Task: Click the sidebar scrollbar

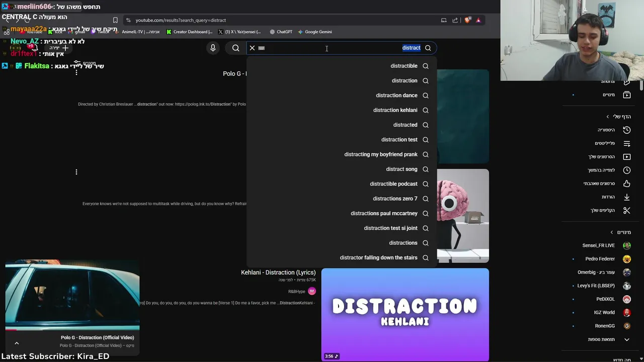Action: [641, 85]
